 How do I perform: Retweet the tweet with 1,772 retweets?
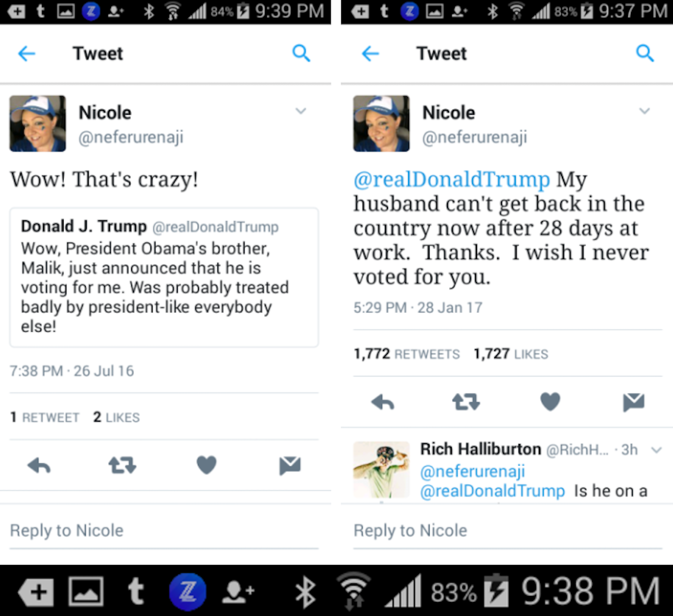(x=466, y=402)
